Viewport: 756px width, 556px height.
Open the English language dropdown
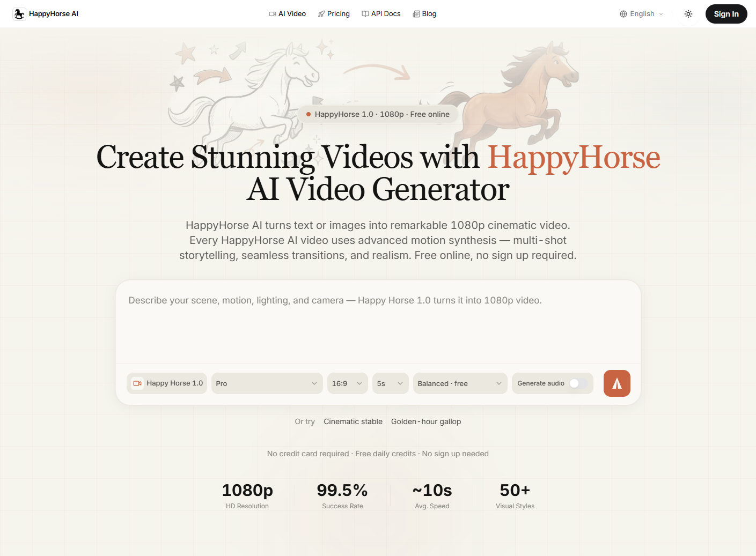click(x=641, y=13)
